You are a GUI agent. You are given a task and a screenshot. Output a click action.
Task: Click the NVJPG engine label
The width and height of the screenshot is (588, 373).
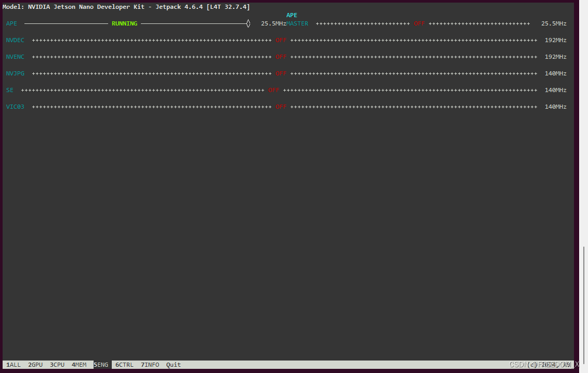coord(15,73)
